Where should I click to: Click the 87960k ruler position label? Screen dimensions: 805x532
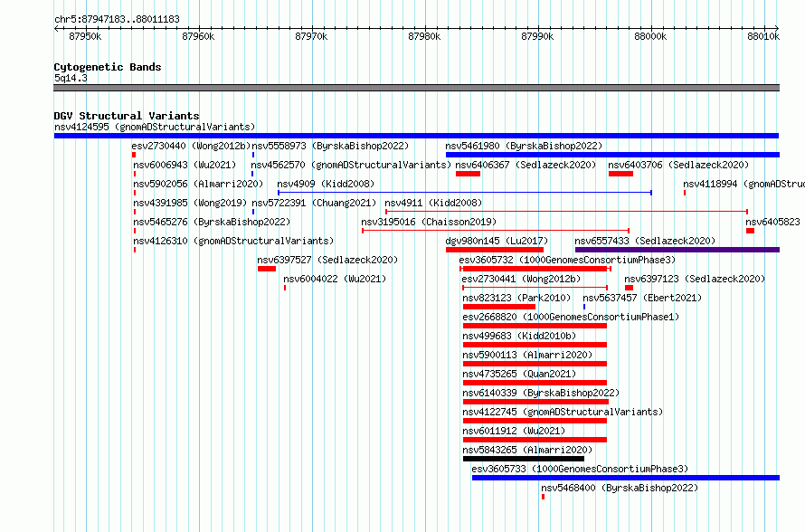(x=198, y=36)
